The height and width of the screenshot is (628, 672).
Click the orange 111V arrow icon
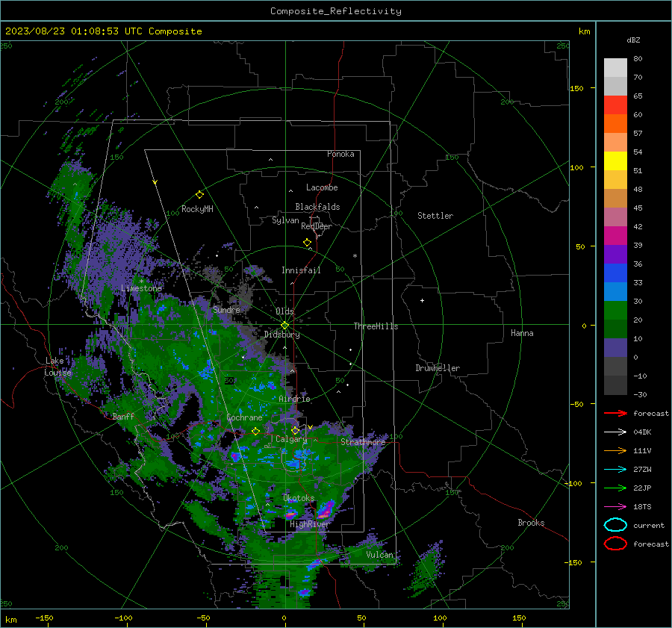[615, 450]
